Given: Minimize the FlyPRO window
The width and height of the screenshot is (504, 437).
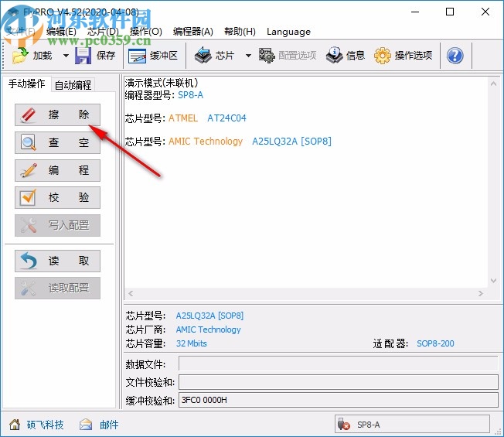Looking at the screenshot, I should (415, 12).
